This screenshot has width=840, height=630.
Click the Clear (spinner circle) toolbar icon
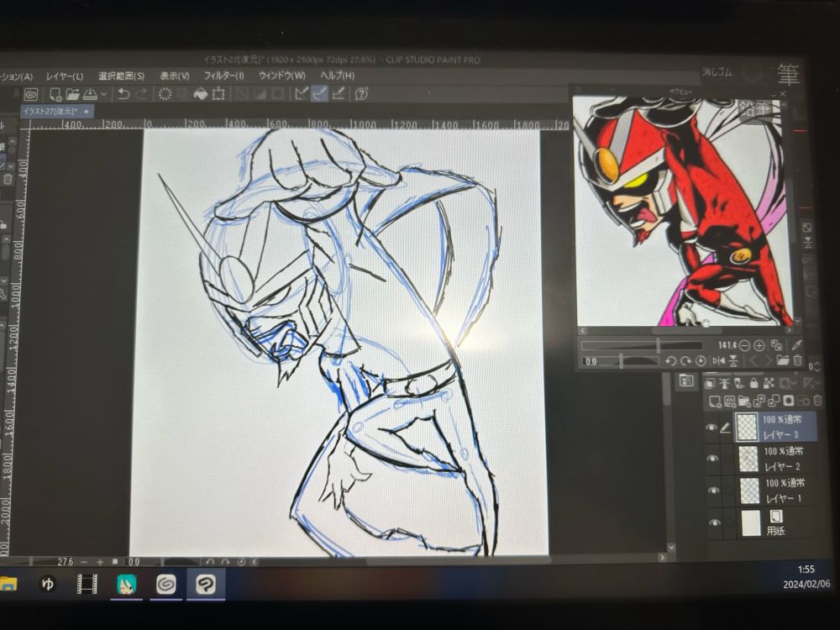tap(165, 94)
